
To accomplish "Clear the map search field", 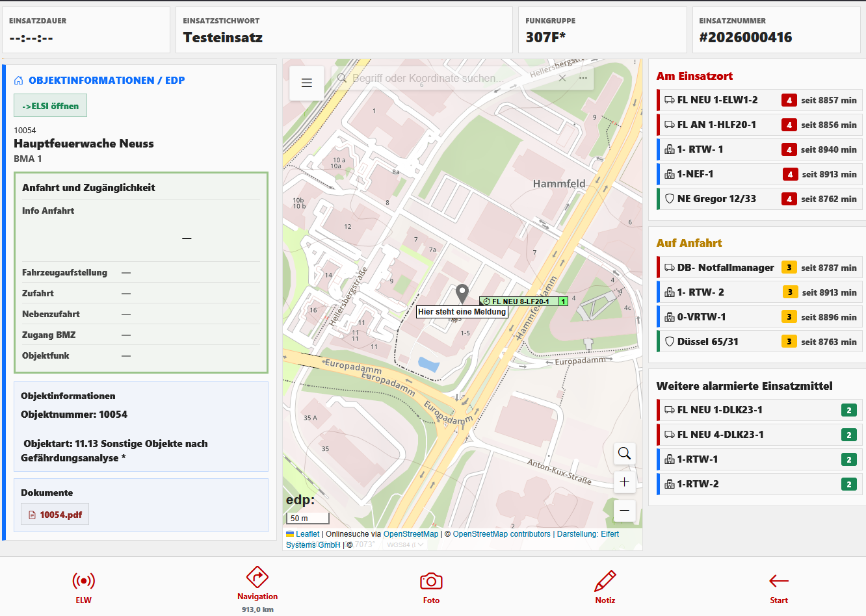I will pyautogui.click(x=562, y=78).
